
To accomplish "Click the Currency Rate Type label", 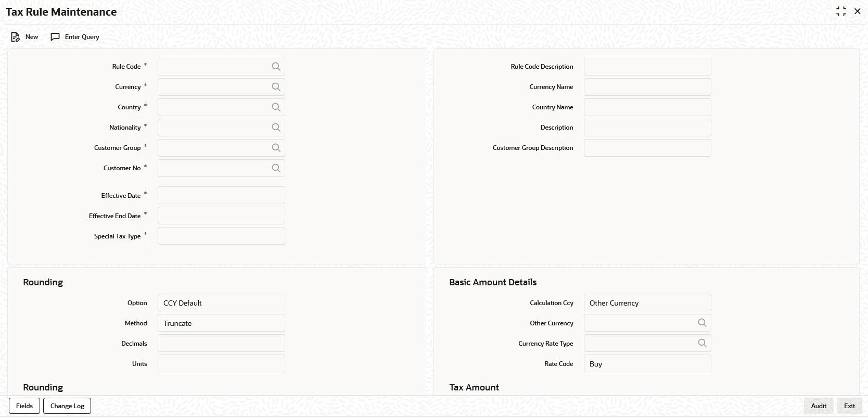I will [545, 344].
